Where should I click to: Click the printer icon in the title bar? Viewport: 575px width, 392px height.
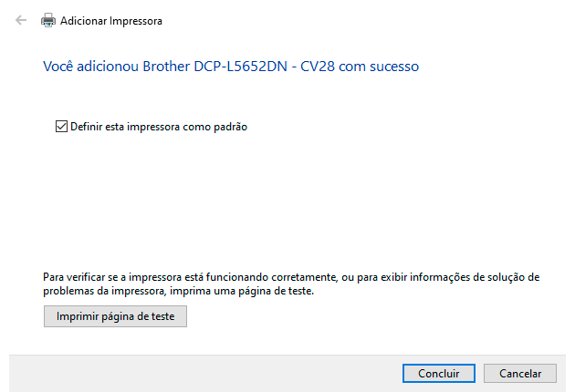click(x=48, y=20)
